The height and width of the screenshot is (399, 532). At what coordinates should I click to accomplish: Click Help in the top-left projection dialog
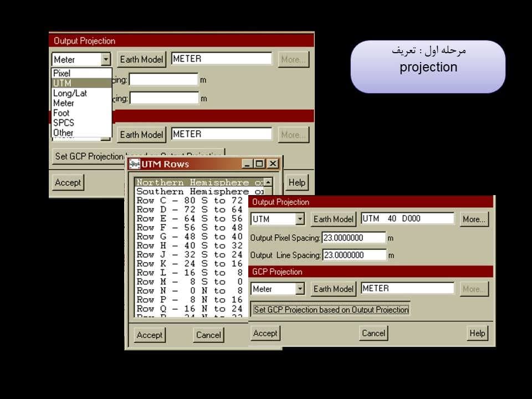click(297, 182)
